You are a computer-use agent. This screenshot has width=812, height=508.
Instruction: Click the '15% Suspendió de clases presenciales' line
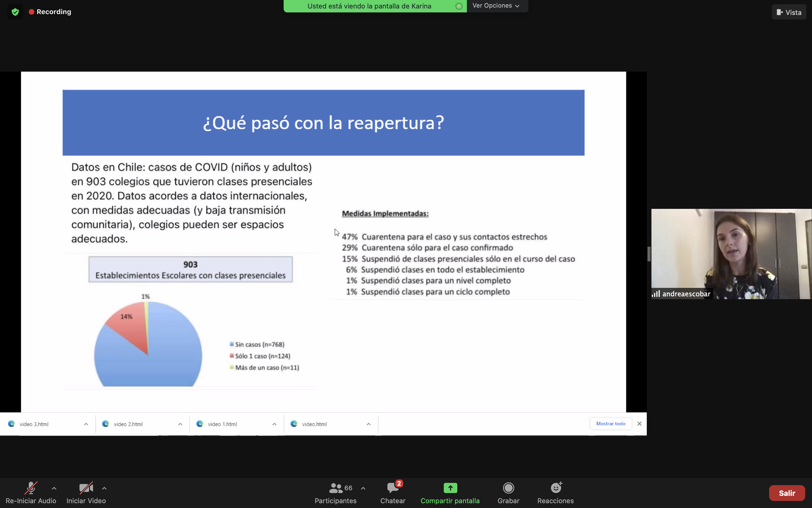(458, 259)
